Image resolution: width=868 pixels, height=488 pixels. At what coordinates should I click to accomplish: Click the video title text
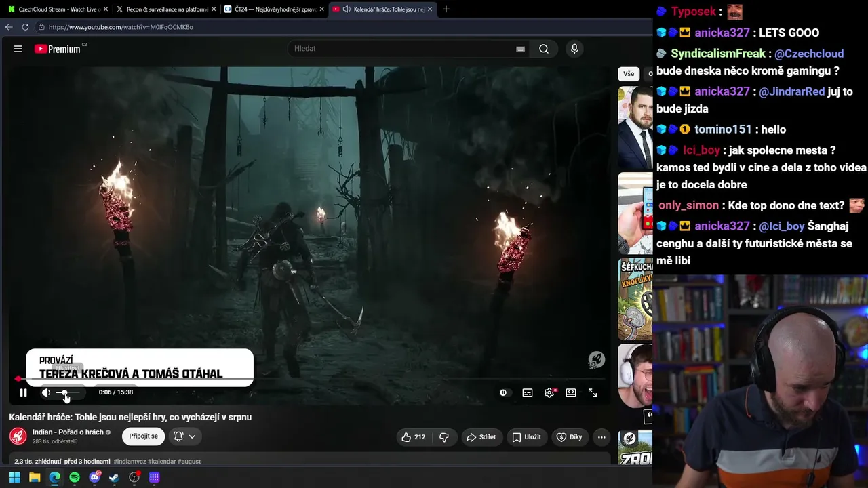coord(130,417)
